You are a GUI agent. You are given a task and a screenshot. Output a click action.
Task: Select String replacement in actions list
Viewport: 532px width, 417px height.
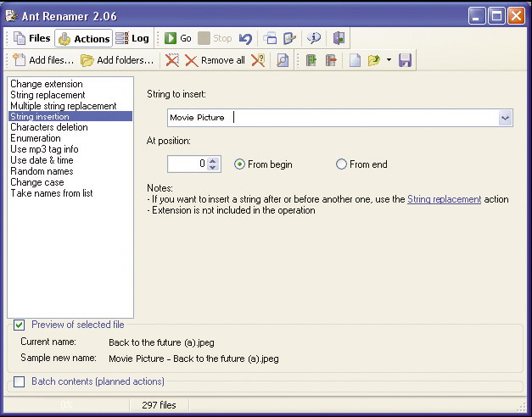point(70,95)
